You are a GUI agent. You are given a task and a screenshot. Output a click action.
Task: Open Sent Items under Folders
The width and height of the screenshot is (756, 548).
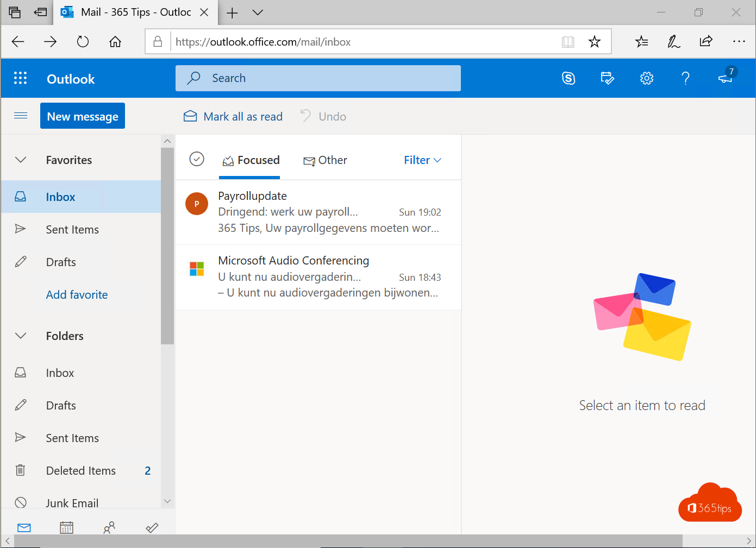pyautogui.click(x=81, y=438)
